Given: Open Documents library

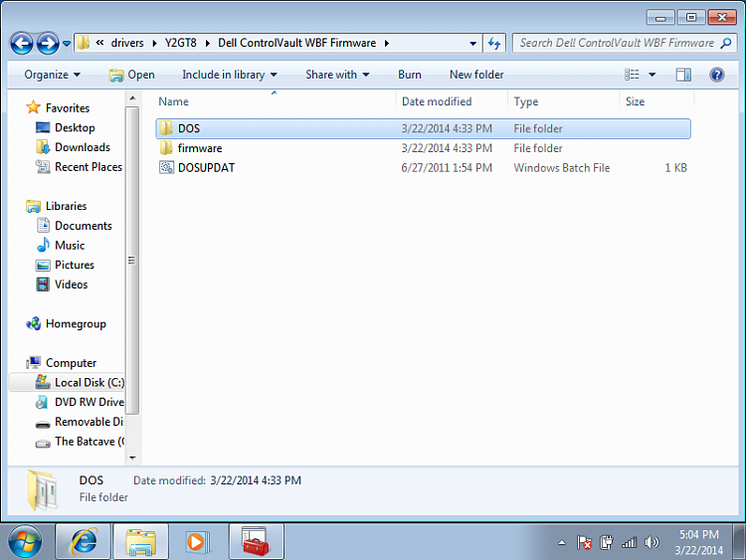Looking at the screenshot, I should click(84, 226).
